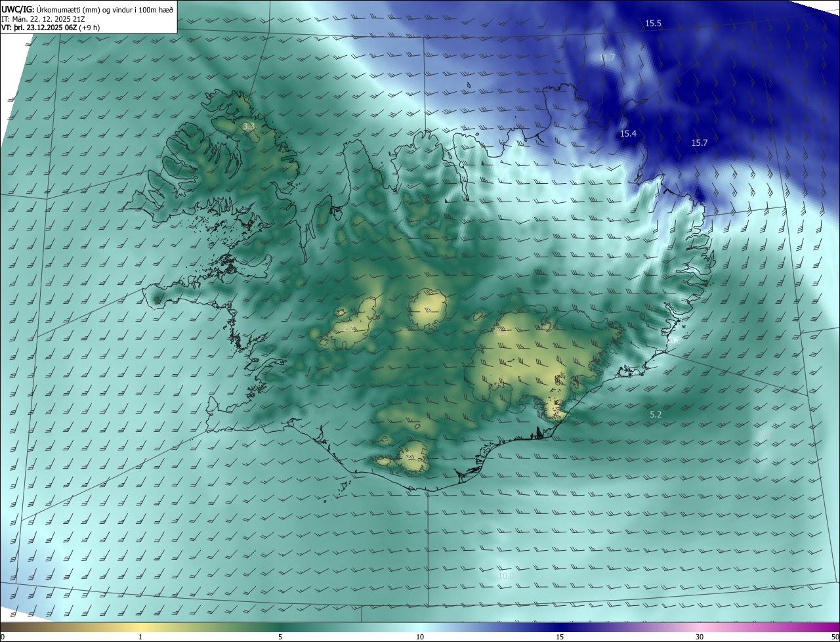Image resolution: width=840 pixels, height=642 pixels.
Task: Click the 15.5 value on the map
Action: tap(653, 24)
